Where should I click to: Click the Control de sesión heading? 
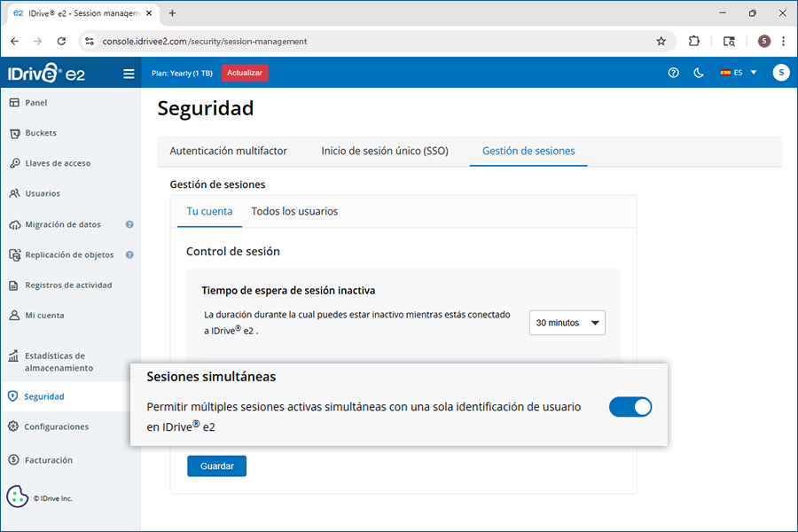click(x=233, y=252)
